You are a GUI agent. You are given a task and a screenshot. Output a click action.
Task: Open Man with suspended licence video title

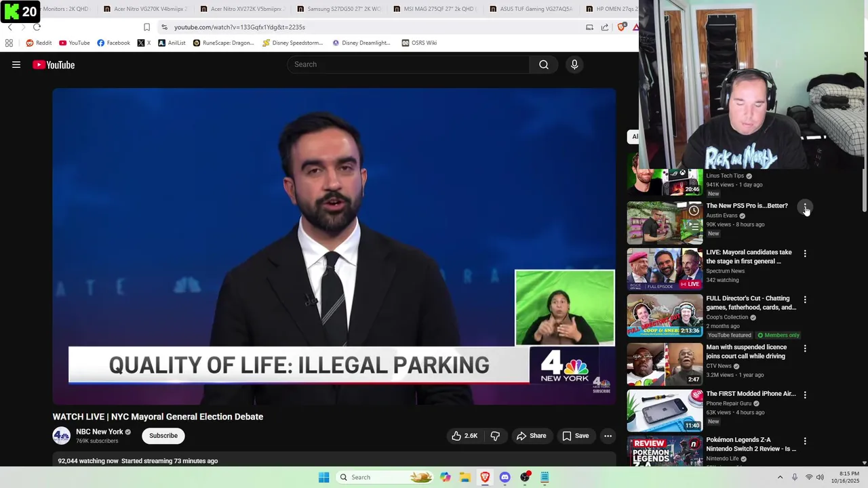747,352
